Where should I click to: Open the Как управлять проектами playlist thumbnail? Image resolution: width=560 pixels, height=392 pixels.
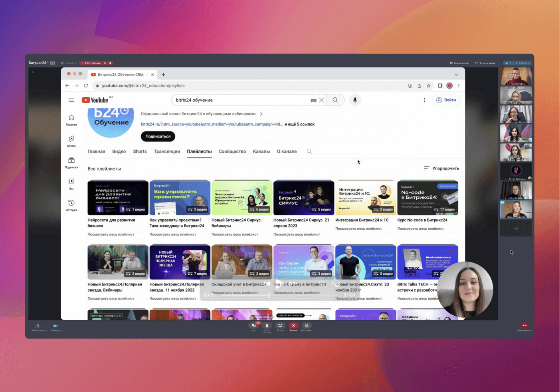pyautogui.click(x=180, y=198)
